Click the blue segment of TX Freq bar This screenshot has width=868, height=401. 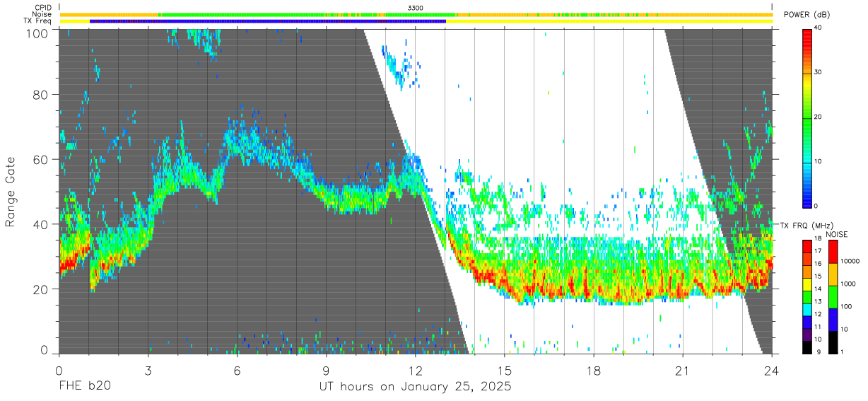coord(268,21)
